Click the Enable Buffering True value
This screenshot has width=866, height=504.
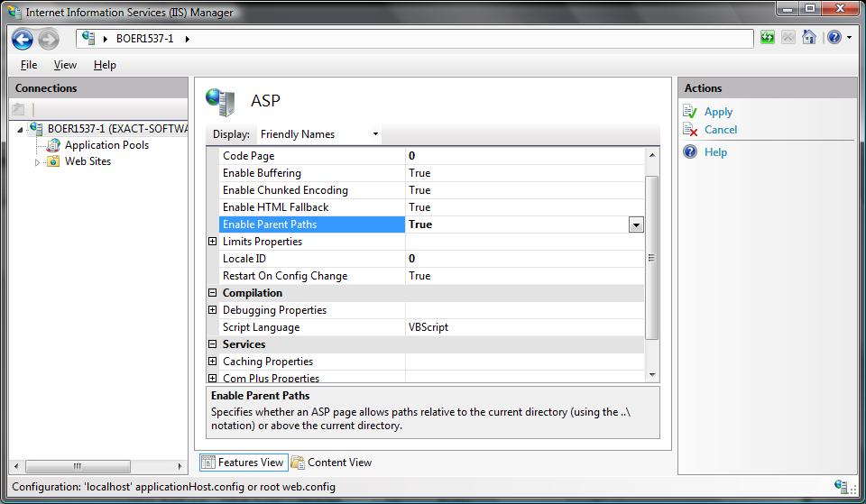point(525,173)
